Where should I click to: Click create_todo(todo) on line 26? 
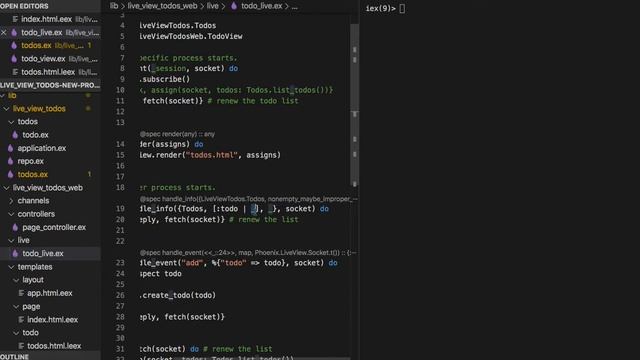click(179, 295)
